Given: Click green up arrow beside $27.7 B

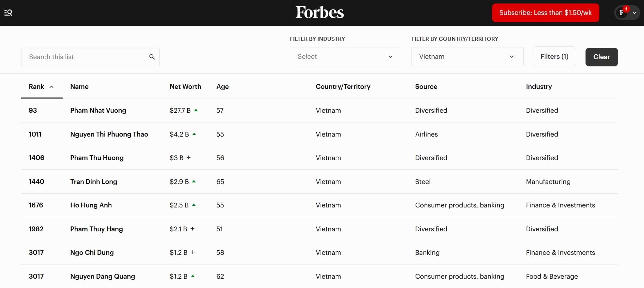Looking at the screenshot, I should (x=196, y=110).
